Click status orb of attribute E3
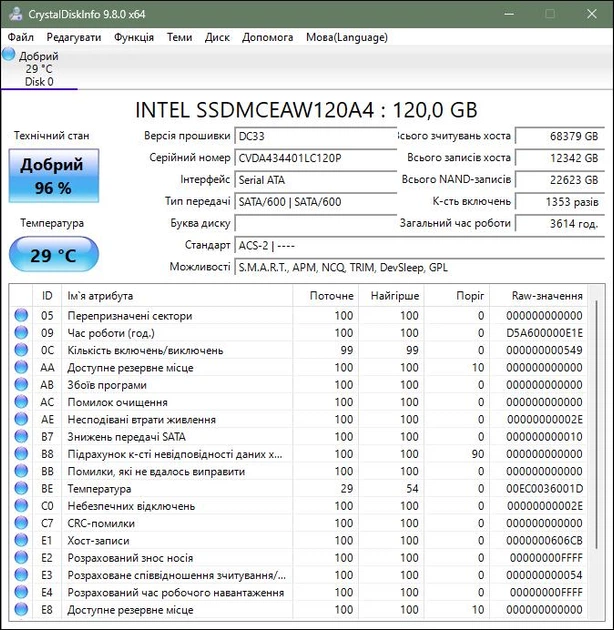The image size is (614, 630). tap(21, 575)
